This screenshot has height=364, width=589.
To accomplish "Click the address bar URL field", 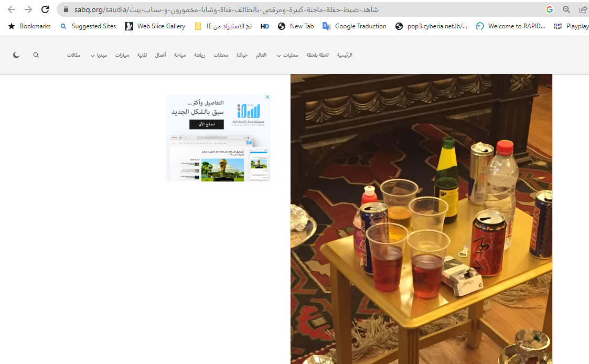I will click(304, 9).
